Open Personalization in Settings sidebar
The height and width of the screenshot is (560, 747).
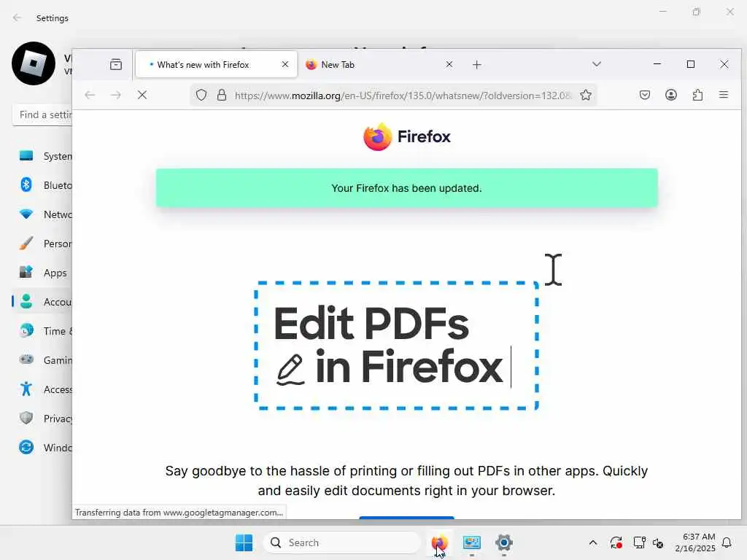(x=42, y=244)
